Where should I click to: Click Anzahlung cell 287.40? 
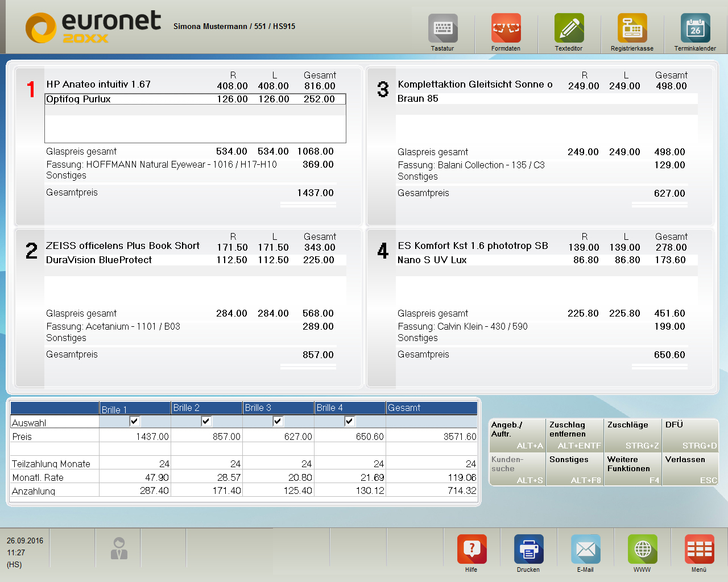(135, 490)
